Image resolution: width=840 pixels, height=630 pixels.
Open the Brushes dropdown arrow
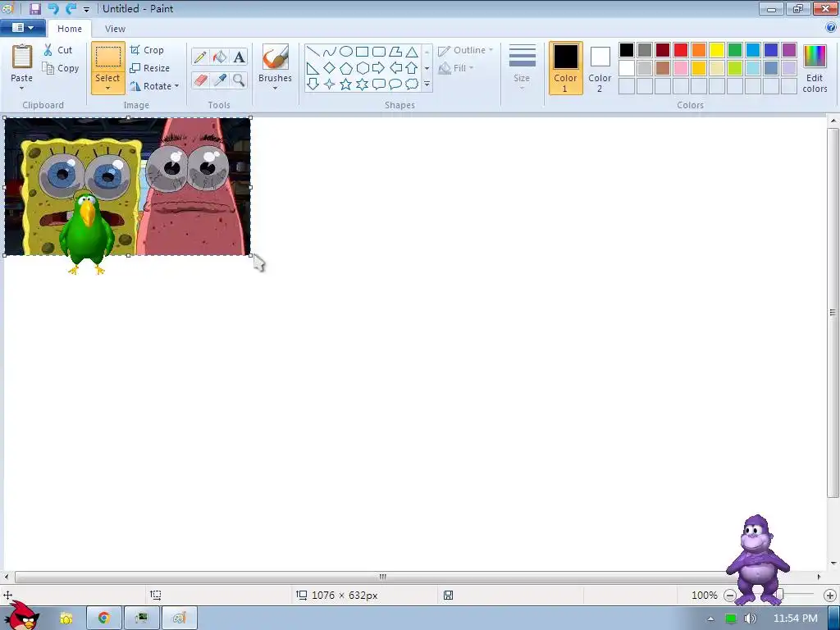tap(275, 89)
